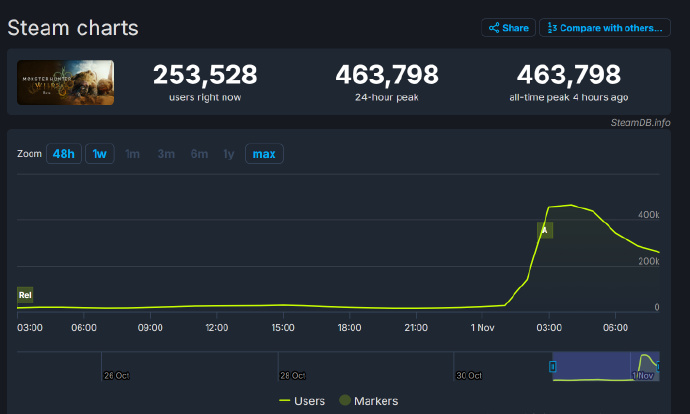Select the max zoom range
Viewport: 690px width, 414px height.
tap(264, 154)
